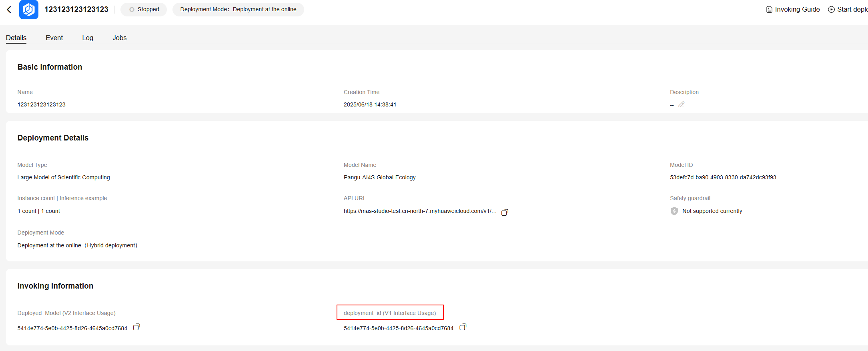Open the Log tab
The width and height of the screenshot is (868, 351).
(x=88, y=38)
